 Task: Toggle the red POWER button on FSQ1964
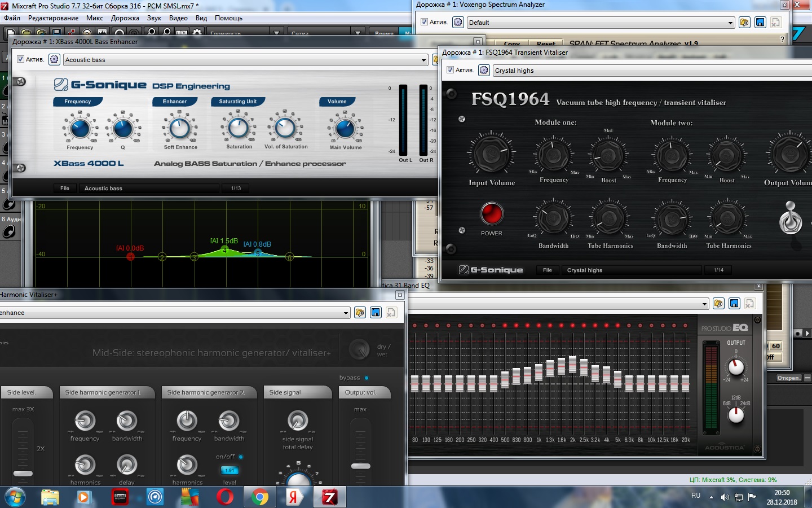[492, 213]
